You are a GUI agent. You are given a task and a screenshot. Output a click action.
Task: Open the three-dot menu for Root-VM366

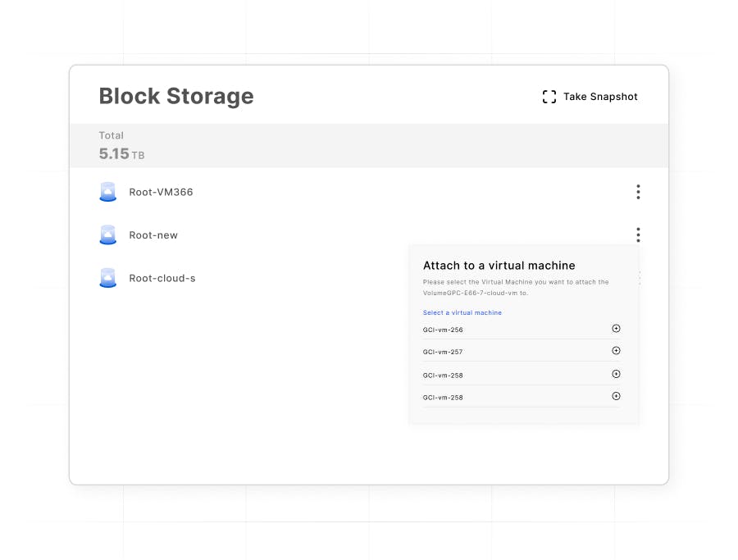point(638,192)
